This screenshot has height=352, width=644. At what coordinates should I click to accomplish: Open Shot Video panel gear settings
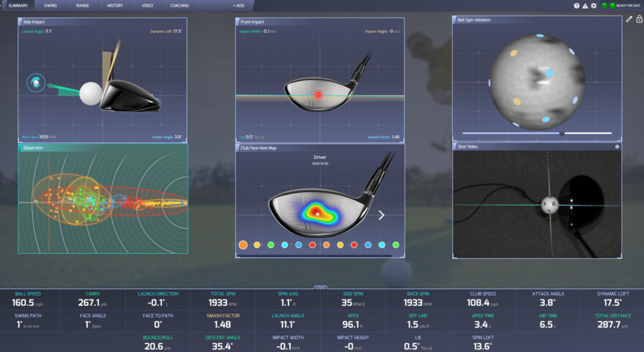point(617,146)
